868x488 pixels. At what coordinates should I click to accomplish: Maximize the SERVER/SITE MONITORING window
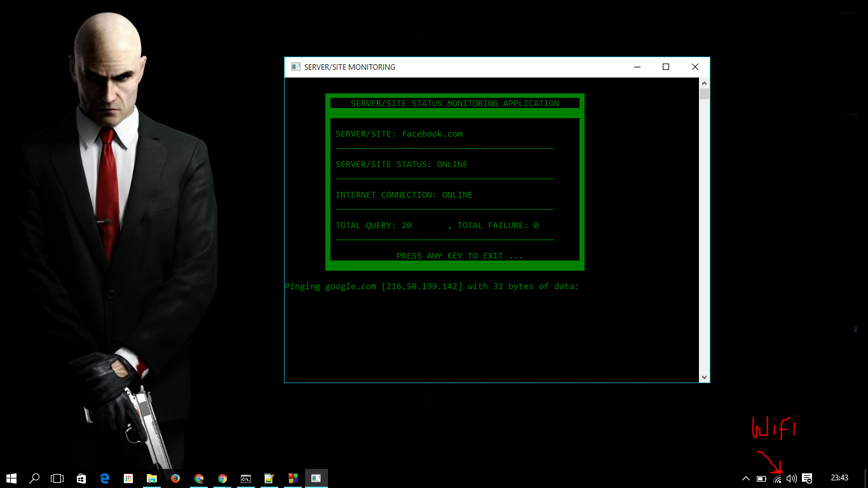pos(666,67)
